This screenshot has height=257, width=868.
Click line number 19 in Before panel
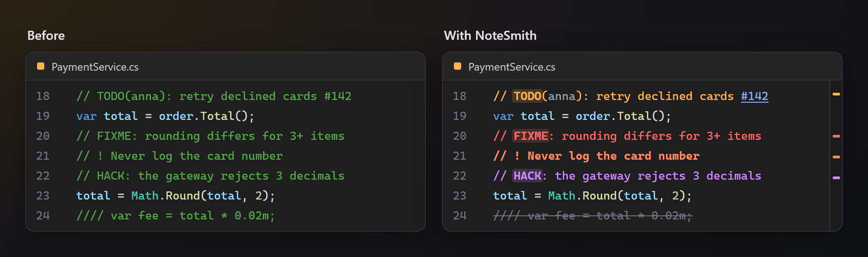(43, 116)
